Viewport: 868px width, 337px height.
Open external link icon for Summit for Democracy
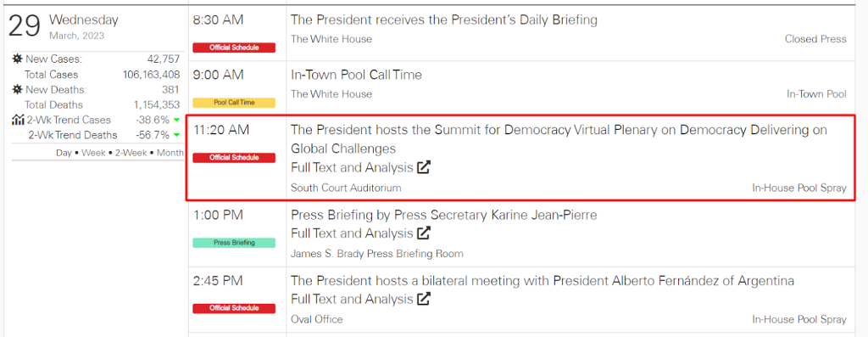[x=424, y=167]
